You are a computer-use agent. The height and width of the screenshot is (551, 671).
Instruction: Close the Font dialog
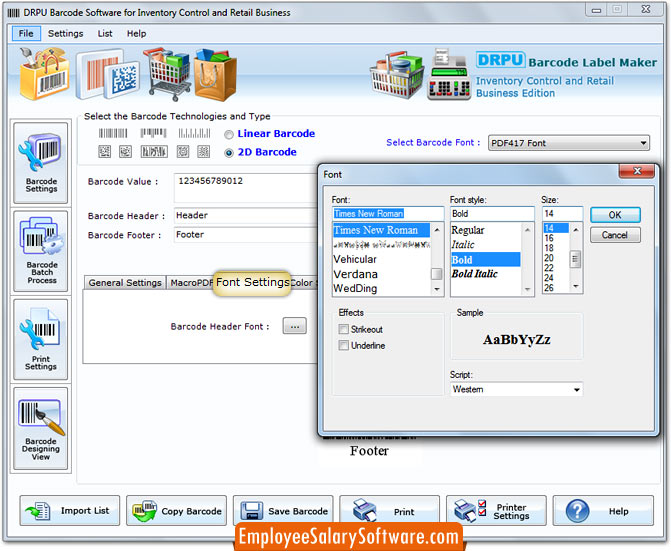636,171
